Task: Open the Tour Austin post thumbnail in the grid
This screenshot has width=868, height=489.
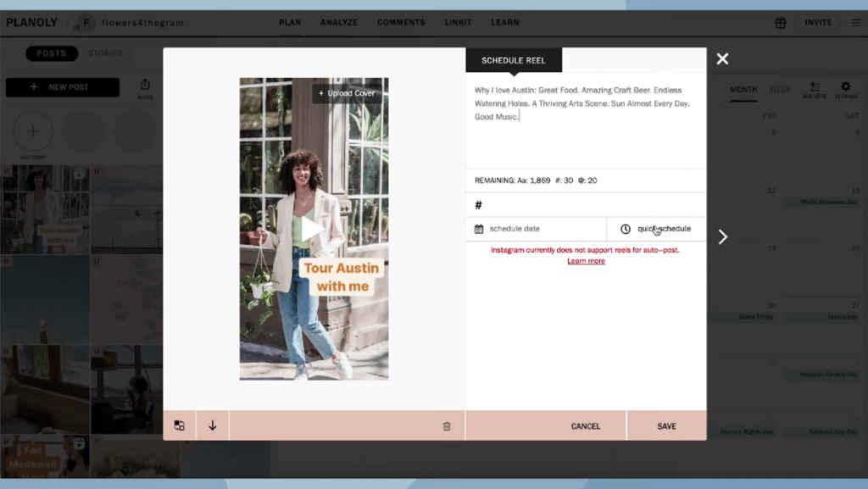Action: click(45, 209)
